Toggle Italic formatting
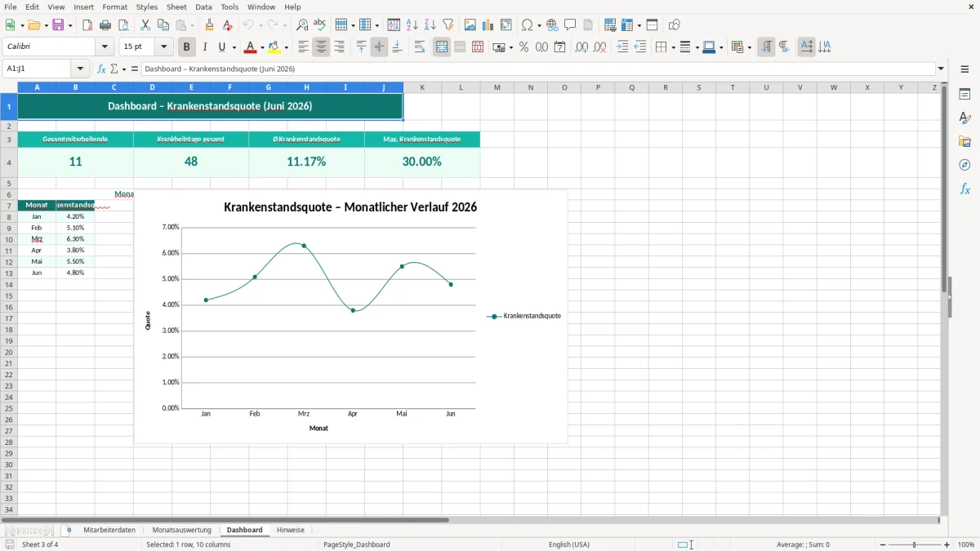The height and width of the screenshot is (551, 980). (205, 47)
